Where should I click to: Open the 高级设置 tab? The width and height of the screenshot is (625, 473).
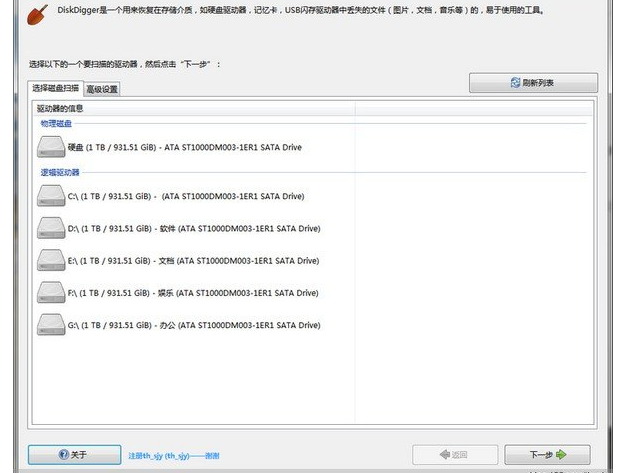point(102,89)
